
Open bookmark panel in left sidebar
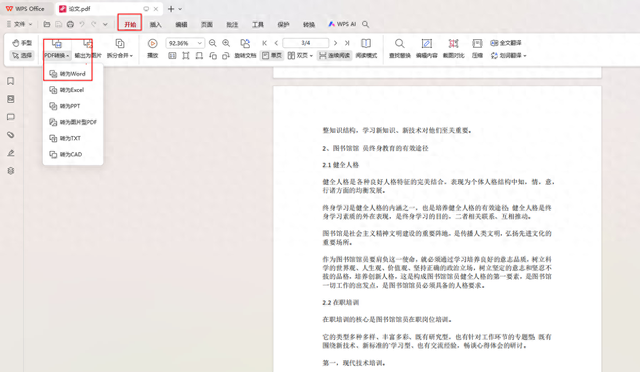click(11, 81)
